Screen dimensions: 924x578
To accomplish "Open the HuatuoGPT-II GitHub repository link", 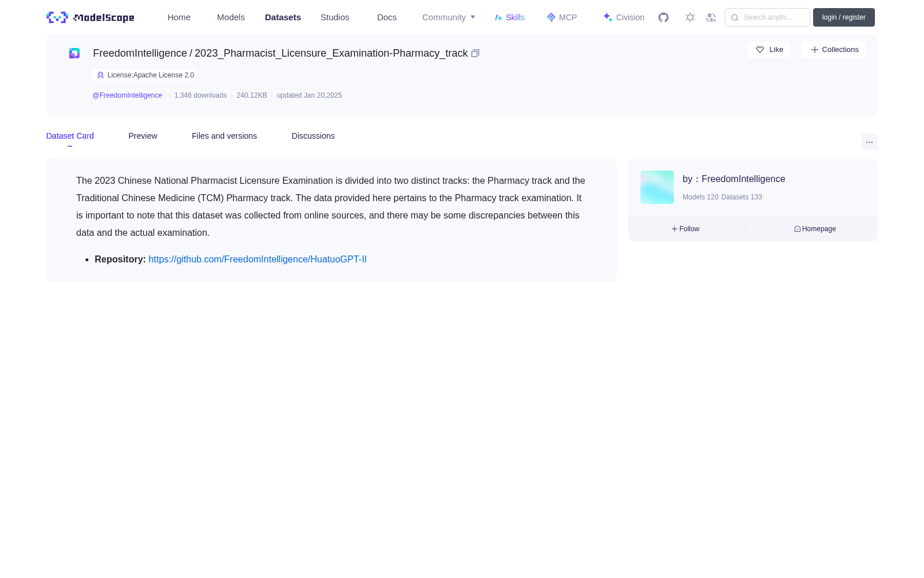I will (258, 260).
